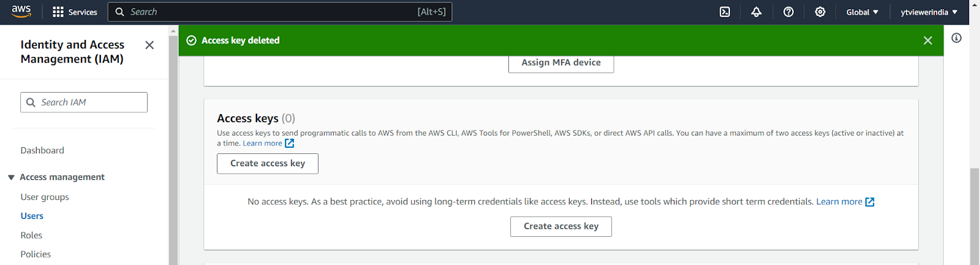This screenshot has height=265, width=980.
Task: Click the Assign MFA device button
Action: click(x=561, y=63)
